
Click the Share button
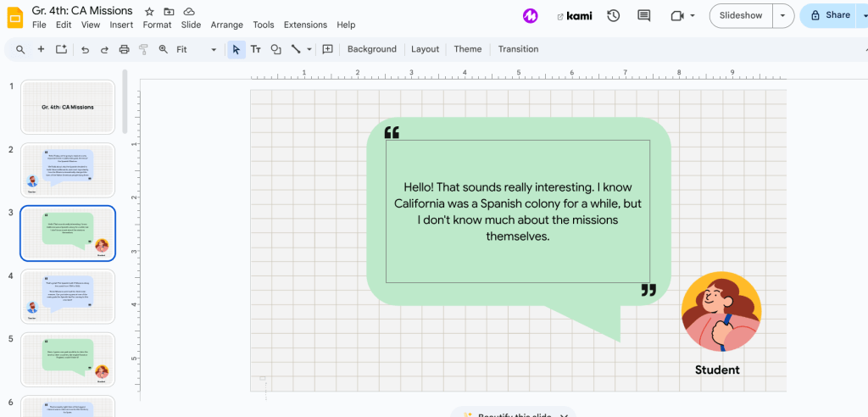point(831,15)
